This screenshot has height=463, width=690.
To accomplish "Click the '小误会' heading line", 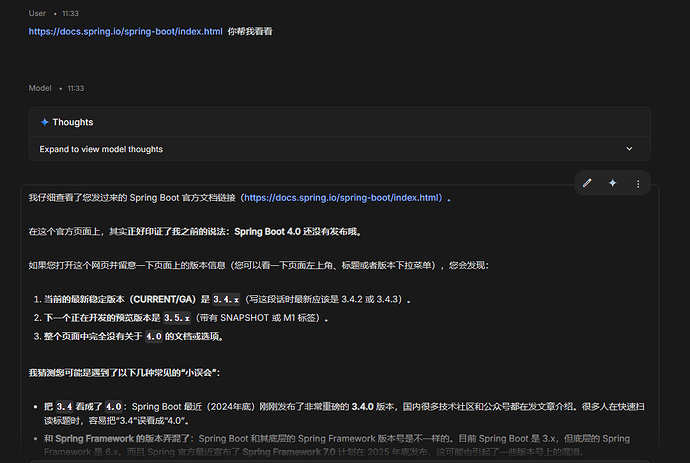I will click(x=124, y=373).
